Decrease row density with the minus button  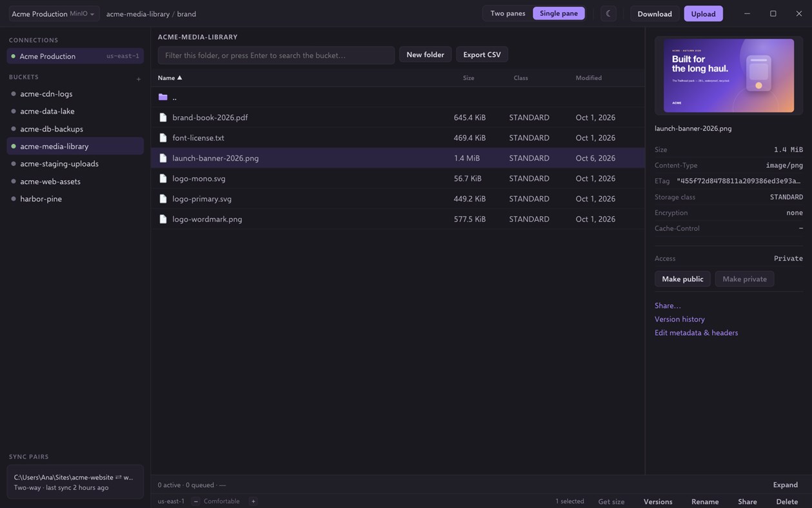pos(196,502)
